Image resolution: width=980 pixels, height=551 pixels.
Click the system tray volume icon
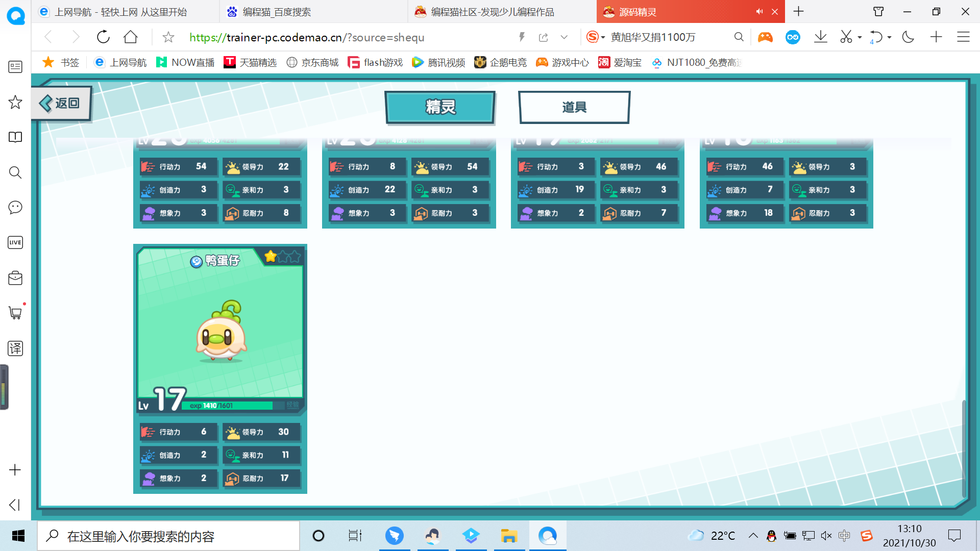[826, 536]
